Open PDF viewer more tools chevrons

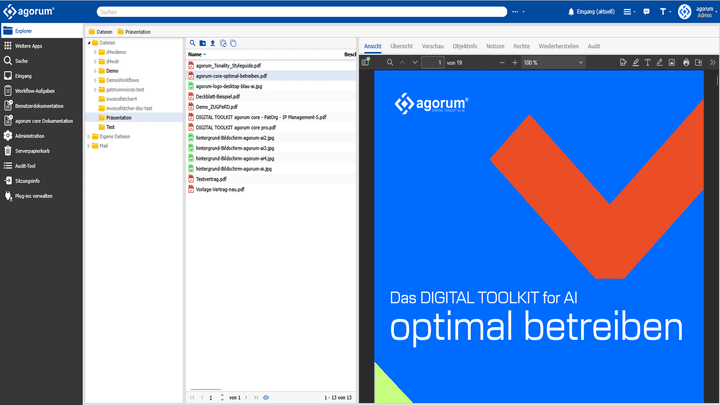(712, 62)
